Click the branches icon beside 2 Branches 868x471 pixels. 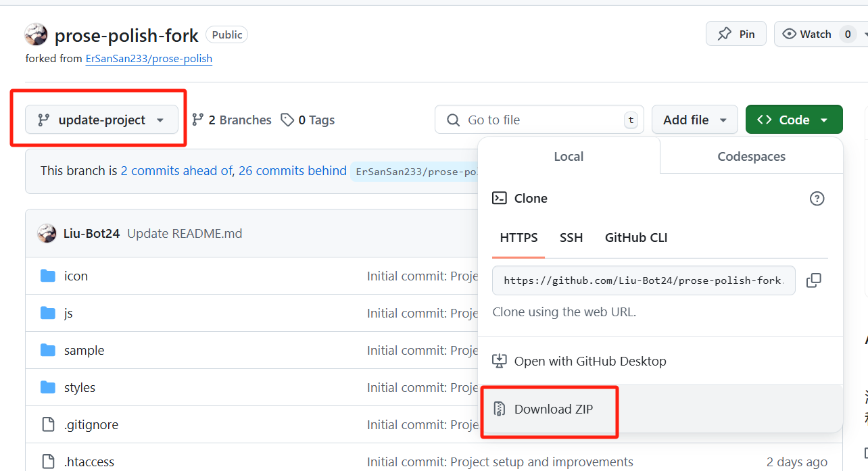(197, 120)
